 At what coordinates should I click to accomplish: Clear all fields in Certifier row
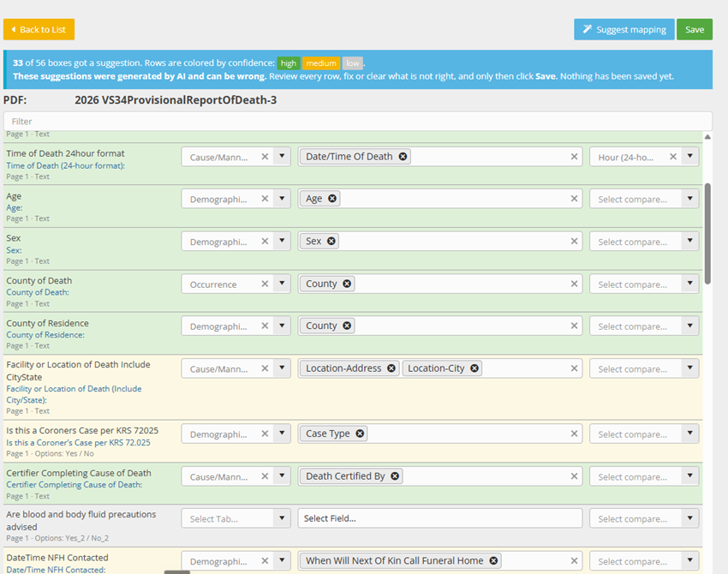(575, 476)
